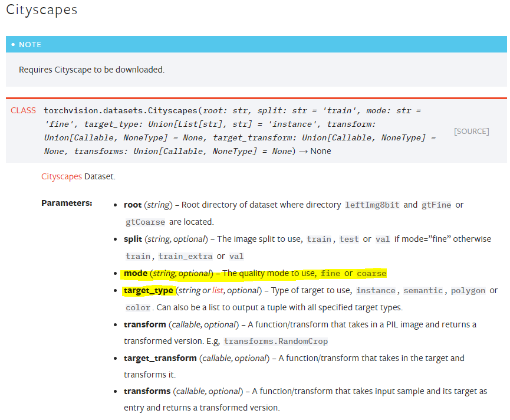
Task: Click the gtCoarse code literal
Action: pos(146,222)
